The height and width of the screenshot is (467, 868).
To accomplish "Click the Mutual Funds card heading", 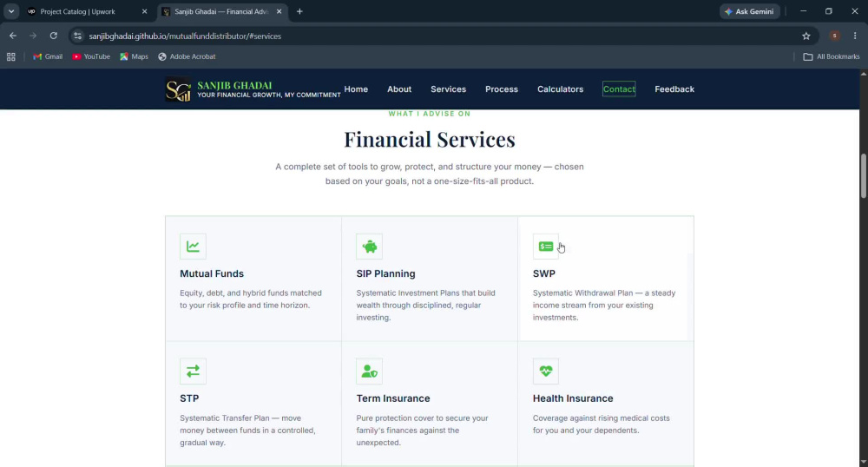I will [x=212, y=273].
